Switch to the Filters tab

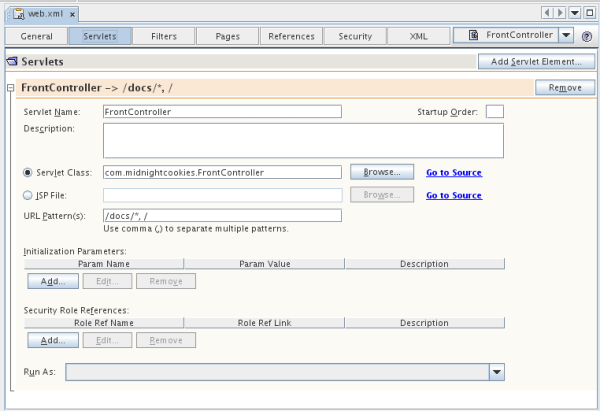(164, 36)
